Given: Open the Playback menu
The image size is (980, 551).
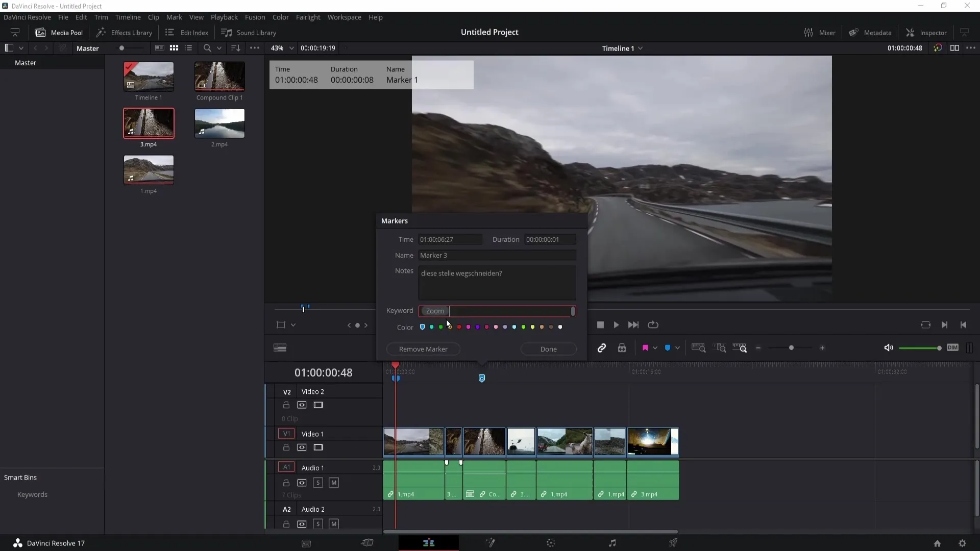Looking at the screenshot, I should [224, 17].
